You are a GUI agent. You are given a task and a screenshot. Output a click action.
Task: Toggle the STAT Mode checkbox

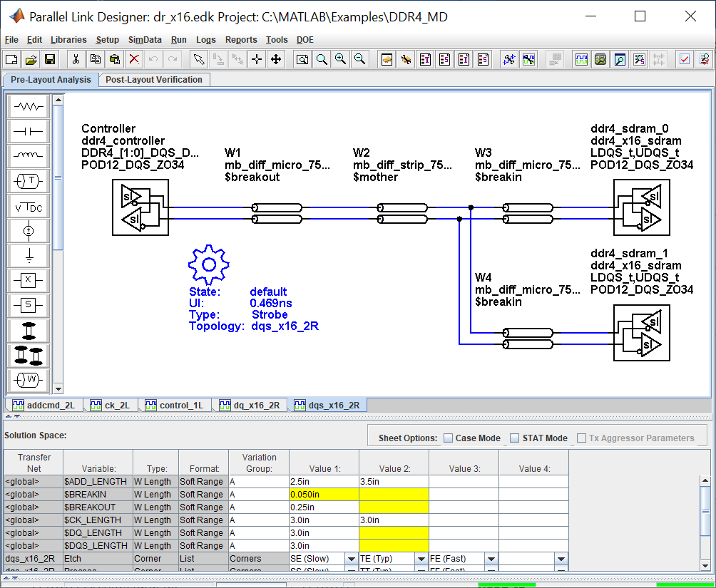coord(515,438)
